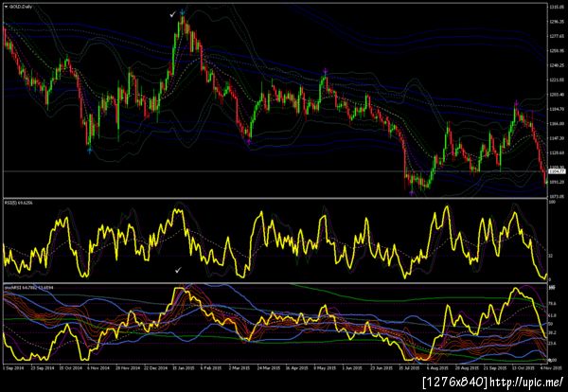Click the 4 Nov 2015 date label
Screen dimensions: 568x392
click(553, 367)
